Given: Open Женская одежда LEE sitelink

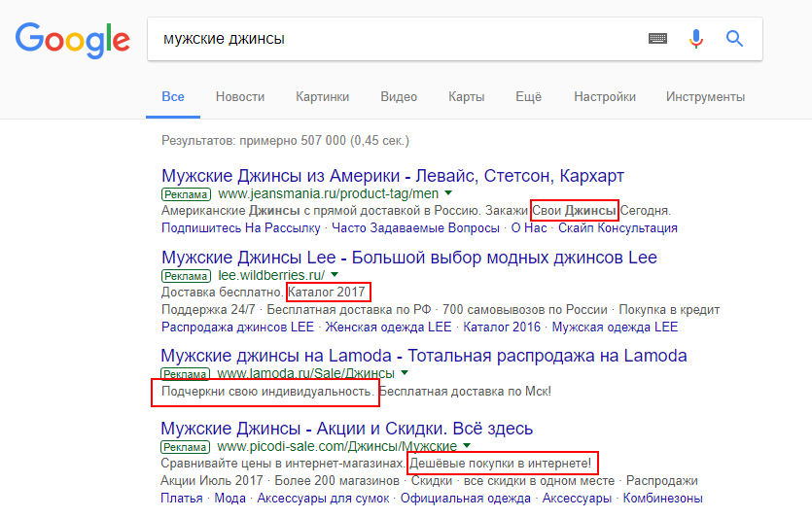Looking at the screenshot, I should [x=388, y=328].
